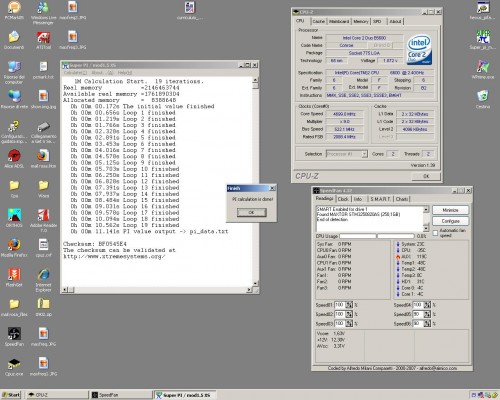The height and width of the screenshot is (400, 500).
Task: Switch to CPU-Z Memory tab
Action: [361, 21]
